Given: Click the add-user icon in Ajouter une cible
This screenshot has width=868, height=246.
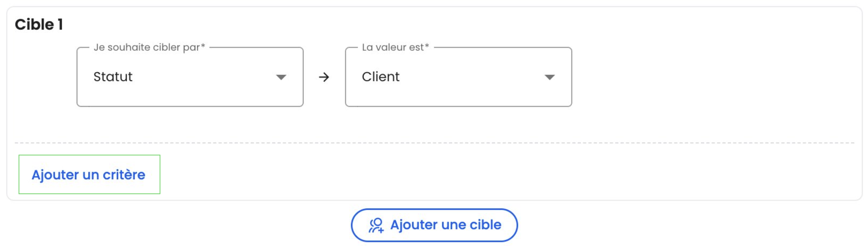Looking at the screenshot, I should coord(376,225).
